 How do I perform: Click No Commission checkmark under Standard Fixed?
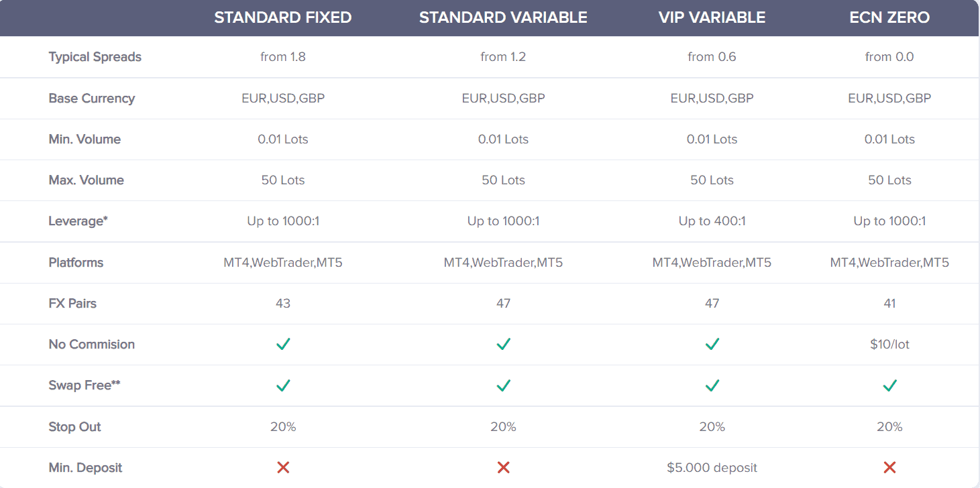point(283,345)
